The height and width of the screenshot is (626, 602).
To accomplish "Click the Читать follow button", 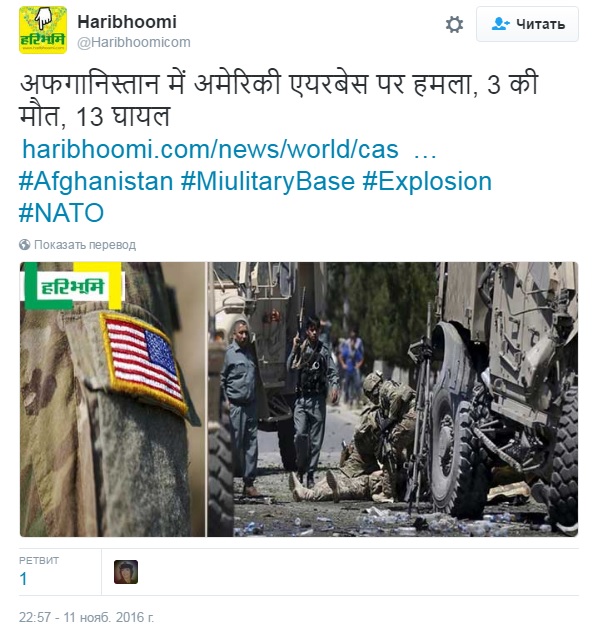I will [527, 24].
